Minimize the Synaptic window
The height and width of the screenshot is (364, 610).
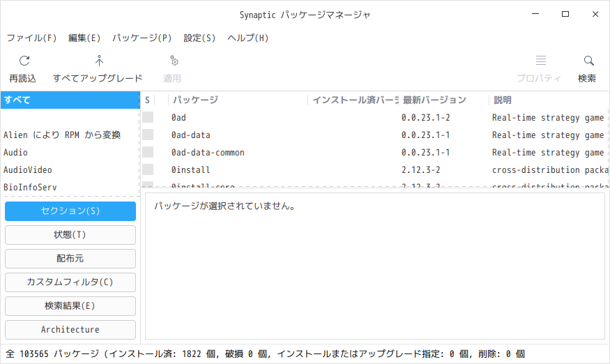535,14
